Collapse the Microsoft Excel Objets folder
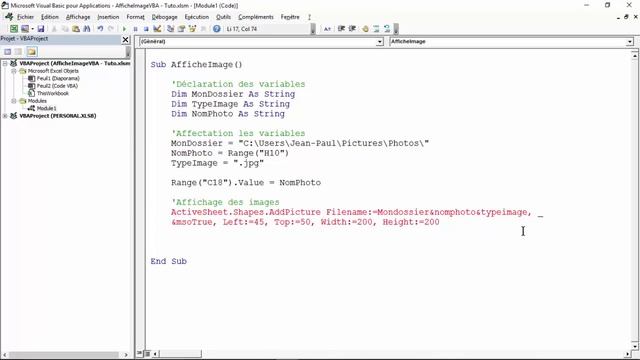This screenshot has height=360, width=640. click(x=13, y=71)
